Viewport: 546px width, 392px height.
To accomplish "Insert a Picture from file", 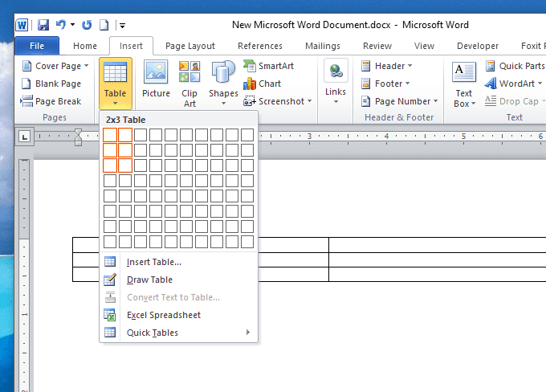I will pyautogui.click(x=156, y=79).
